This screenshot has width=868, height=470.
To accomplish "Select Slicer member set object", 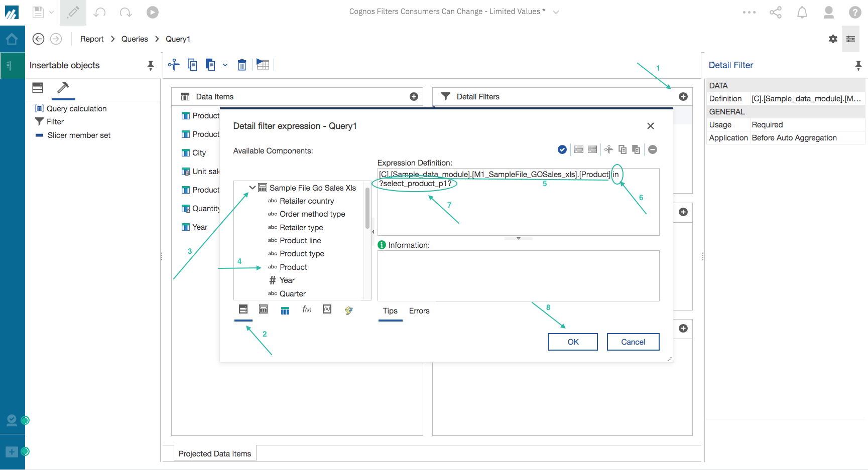I will [x=73, y=135].
